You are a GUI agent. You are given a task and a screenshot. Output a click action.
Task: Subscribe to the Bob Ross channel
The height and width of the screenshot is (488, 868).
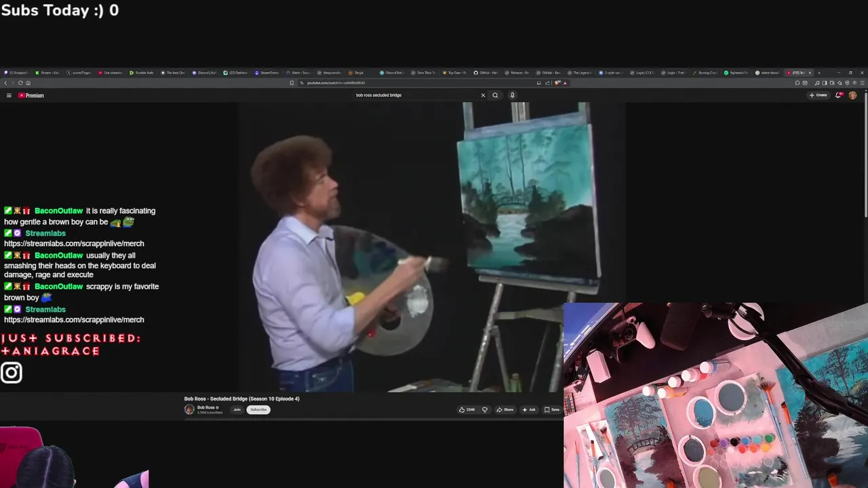258,409
